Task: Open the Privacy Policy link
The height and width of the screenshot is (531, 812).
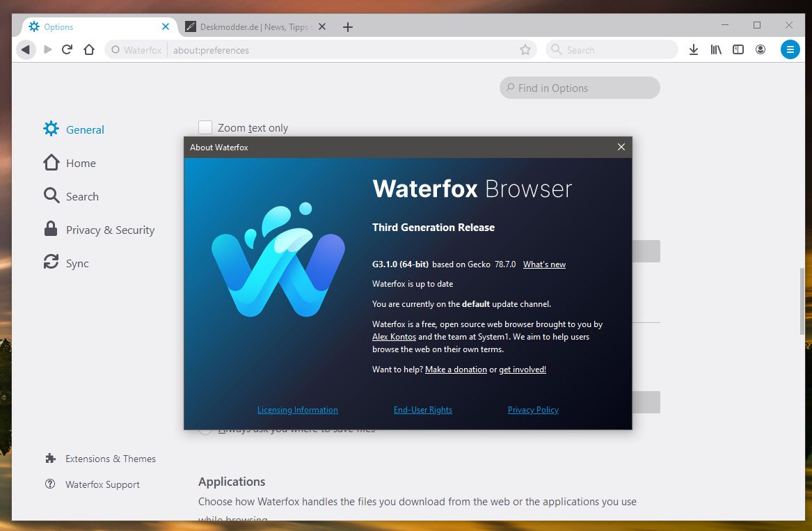Action: point(533,410)
